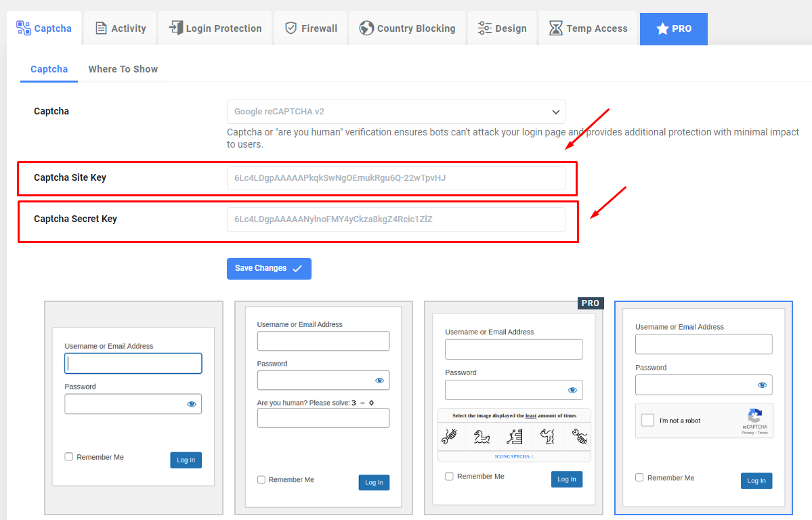Switch to the Design tab
Screen dimensions: 812x520
(502, 28)
